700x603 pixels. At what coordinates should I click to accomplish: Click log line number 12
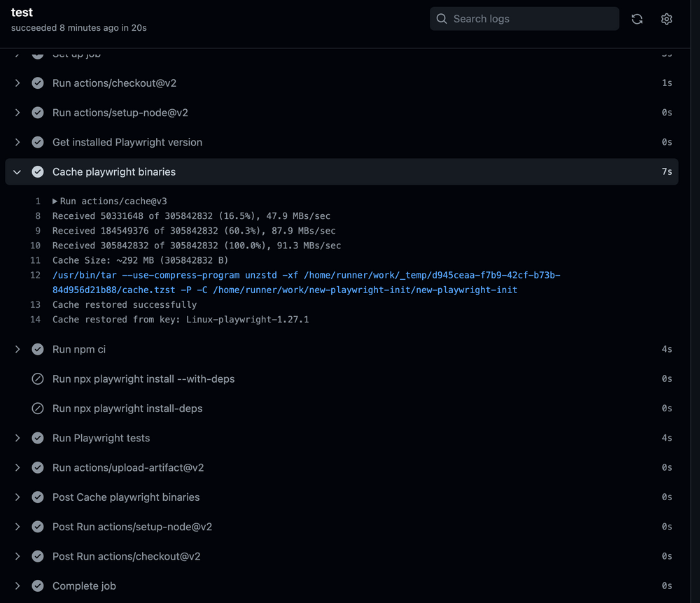(x=35, y=275)
